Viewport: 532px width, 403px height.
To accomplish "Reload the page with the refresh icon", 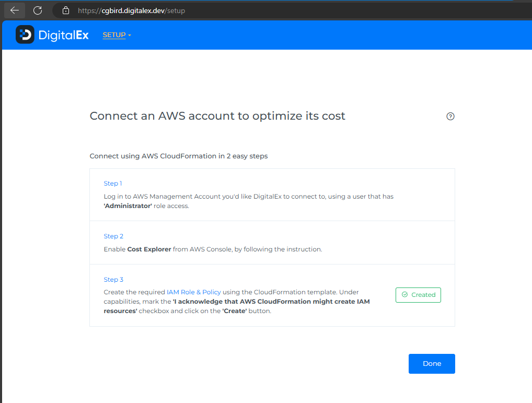I will (x=38, y=10).
